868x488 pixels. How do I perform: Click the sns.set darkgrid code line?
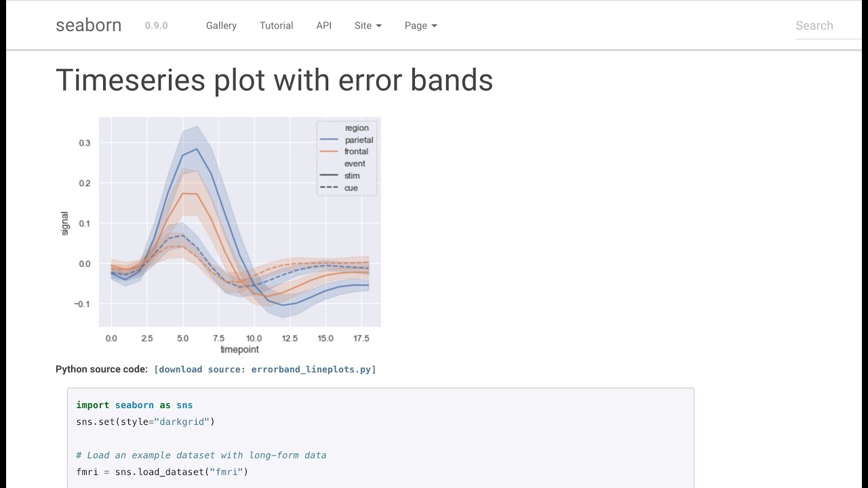(145, 422)
